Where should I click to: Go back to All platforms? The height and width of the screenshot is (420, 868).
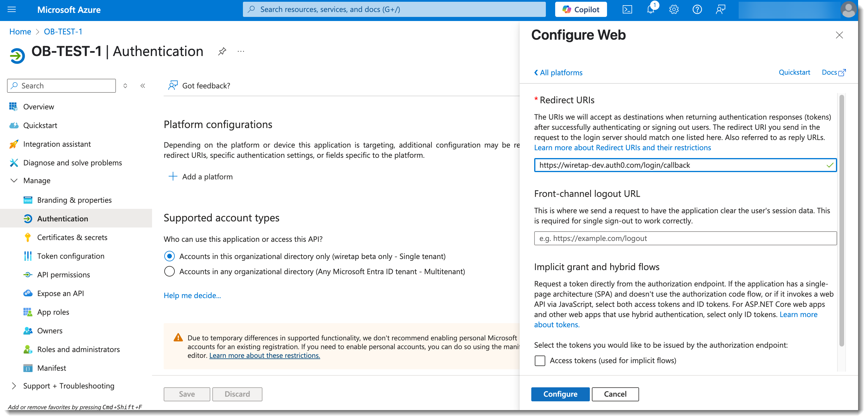coord(558,73)
